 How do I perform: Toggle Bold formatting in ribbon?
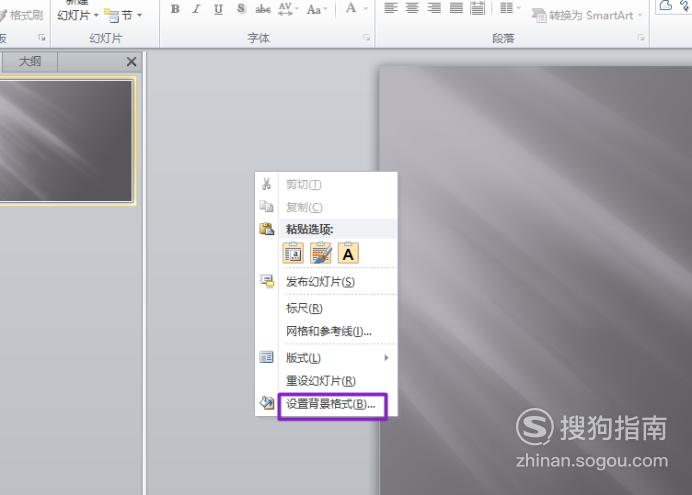click(175, 9)
